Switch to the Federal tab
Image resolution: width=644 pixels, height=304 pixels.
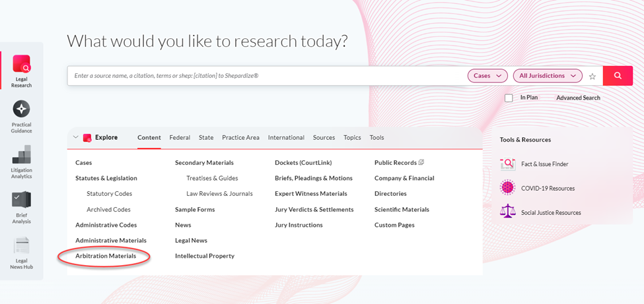coord(180,138)
